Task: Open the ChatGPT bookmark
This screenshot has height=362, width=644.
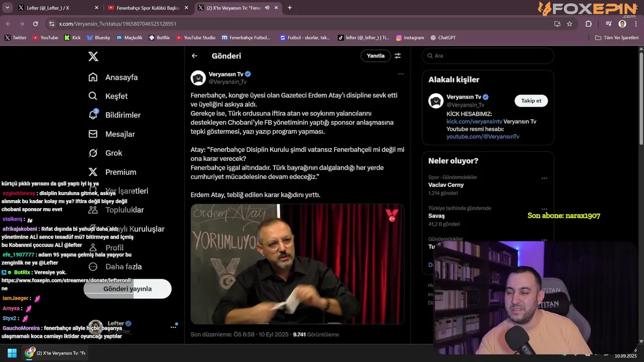Action: [443, 37]
